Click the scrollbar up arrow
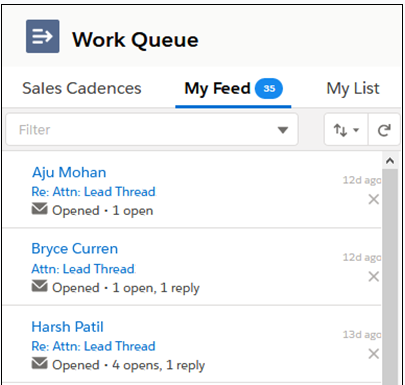This screenshot has width=405, height=385. (x=390, y=161)
